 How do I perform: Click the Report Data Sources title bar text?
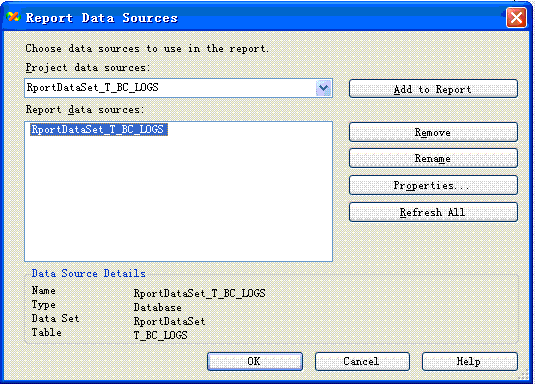tap(102, 17)
